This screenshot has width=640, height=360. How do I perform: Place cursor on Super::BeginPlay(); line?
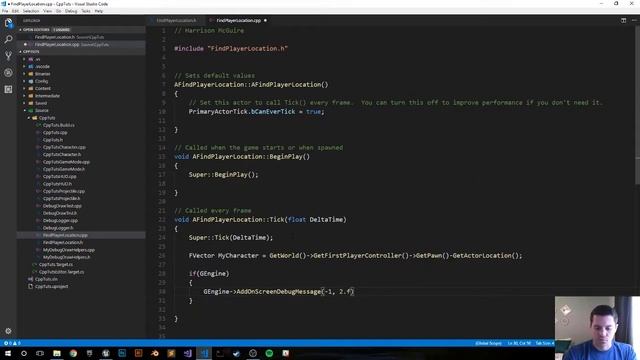point(223,175)
